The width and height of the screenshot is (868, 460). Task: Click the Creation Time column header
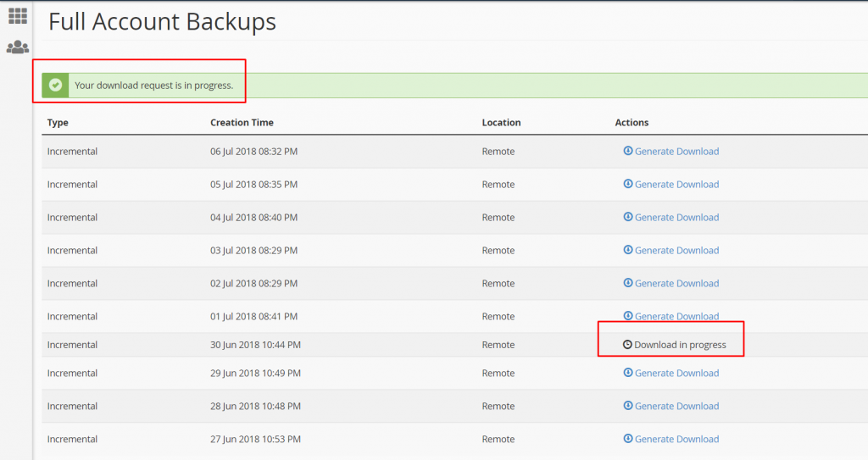point(242,123)
